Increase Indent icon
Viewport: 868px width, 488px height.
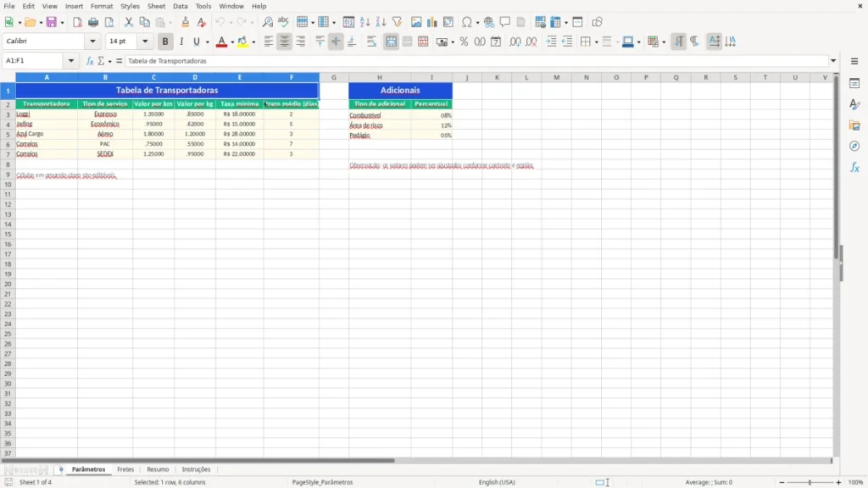click(x=551, y=42)
